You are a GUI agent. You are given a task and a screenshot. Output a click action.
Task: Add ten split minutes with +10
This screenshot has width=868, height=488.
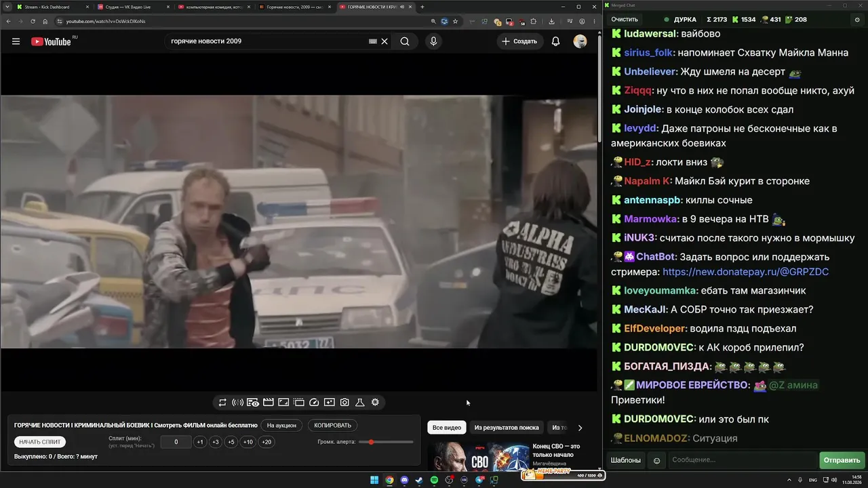point(248,442)
